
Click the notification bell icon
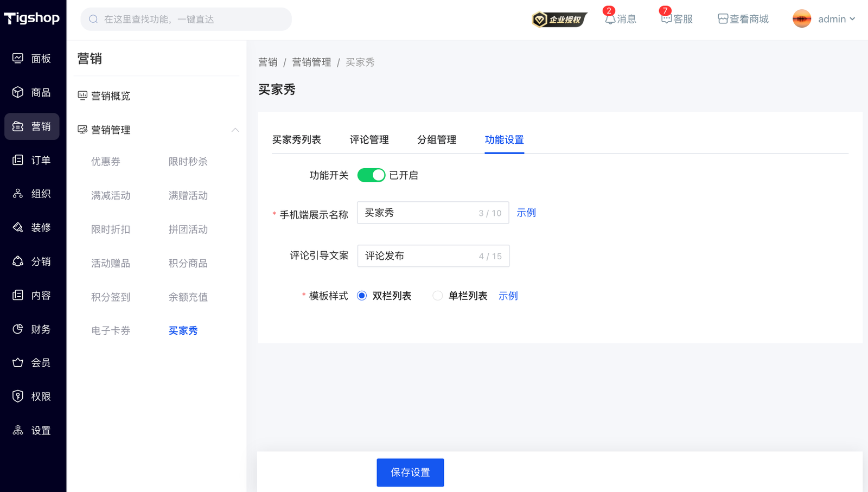610,19
